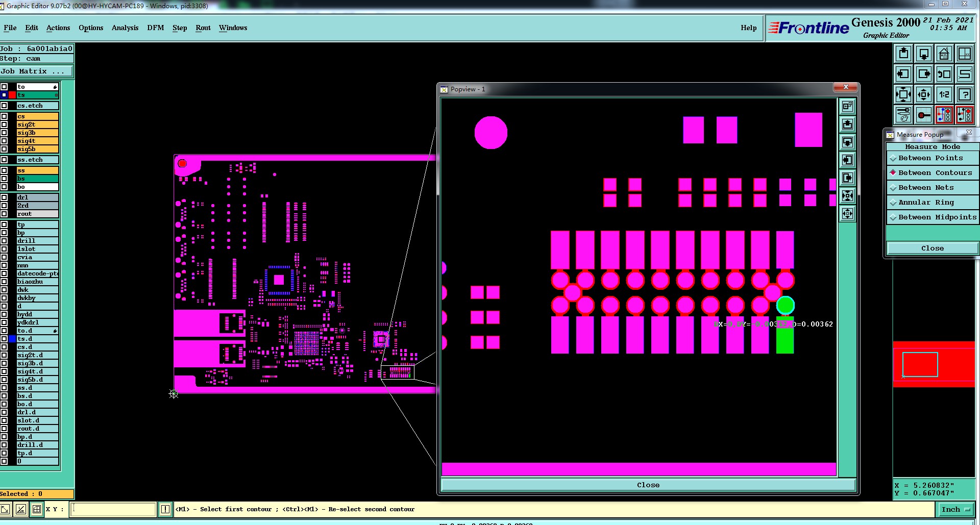The height and width of the screenshot is (525, 980).
Task: Click the pan right icon in main toolbar
Action: pyautogui.click(x=924, y=74)
